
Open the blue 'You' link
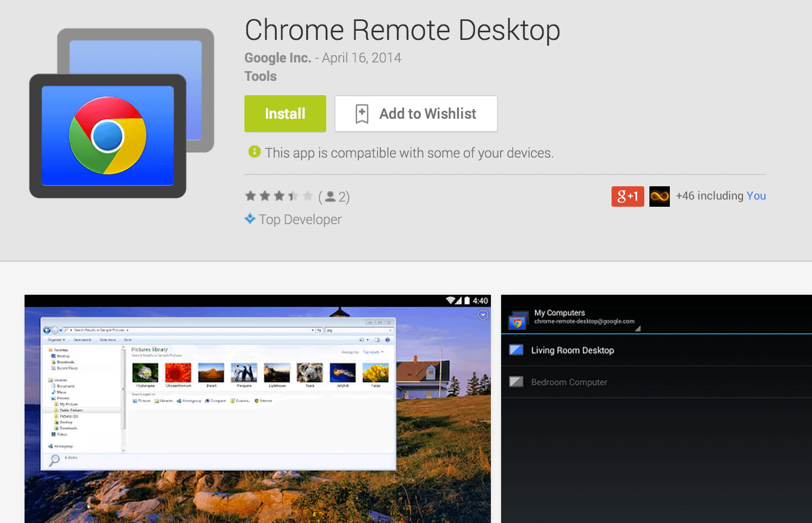(x=756, y=196)
